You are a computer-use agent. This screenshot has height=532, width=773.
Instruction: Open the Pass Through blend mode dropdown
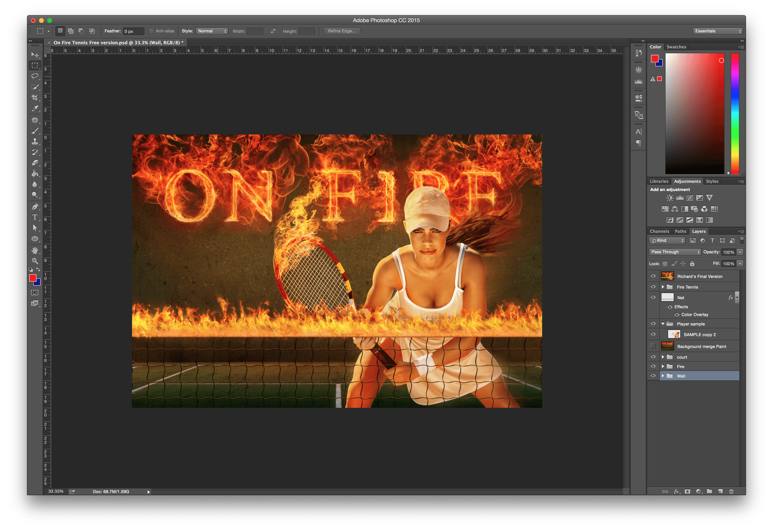[675, 252]
